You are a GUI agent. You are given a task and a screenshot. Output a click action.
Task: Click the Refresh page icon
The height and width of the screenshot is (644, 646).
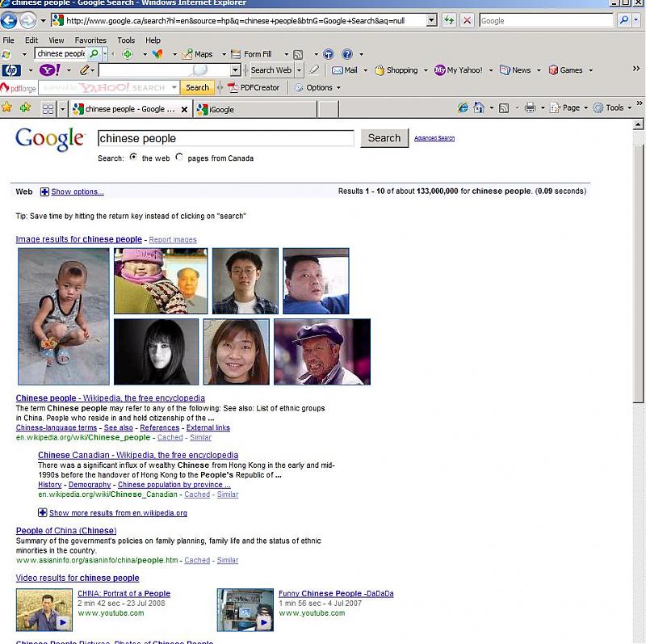(x=449, y=20)
